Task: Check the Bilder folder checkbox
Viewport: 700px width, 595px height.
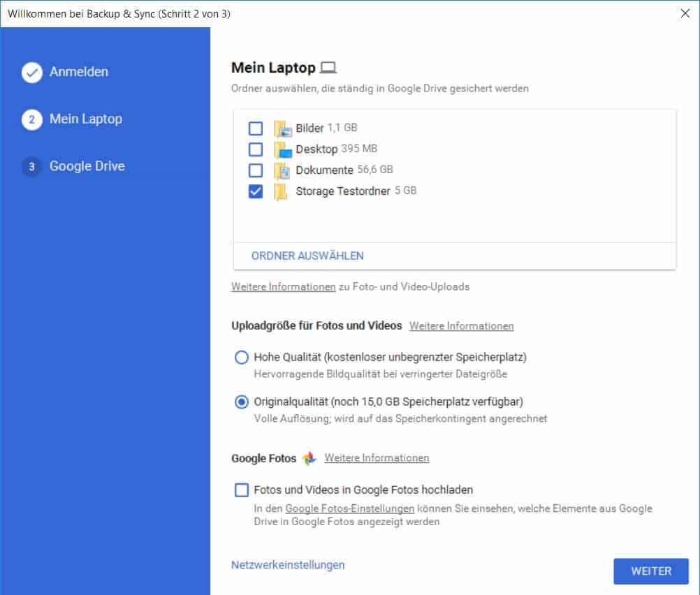Action: [256, 128]
